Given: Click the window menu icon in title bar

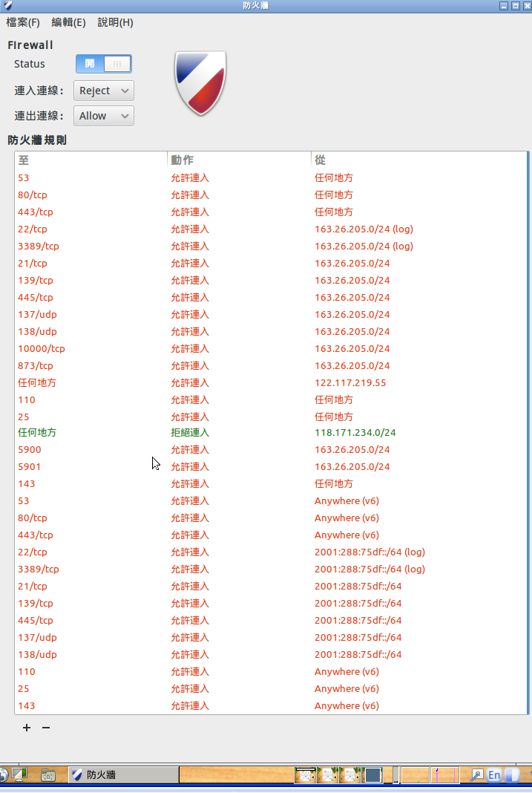Looking at the screenshot, I should coord(7,5).
